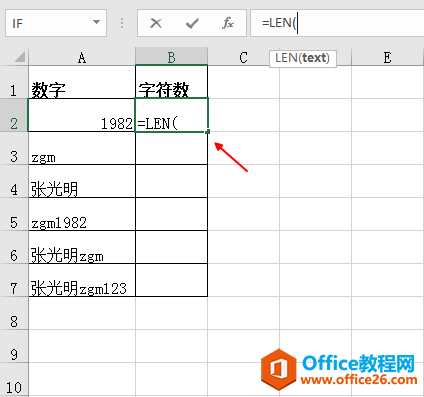This screenshot has width=424, height=397.
Task: Click cell A1 containing 数字
Action: click(82, 82)
